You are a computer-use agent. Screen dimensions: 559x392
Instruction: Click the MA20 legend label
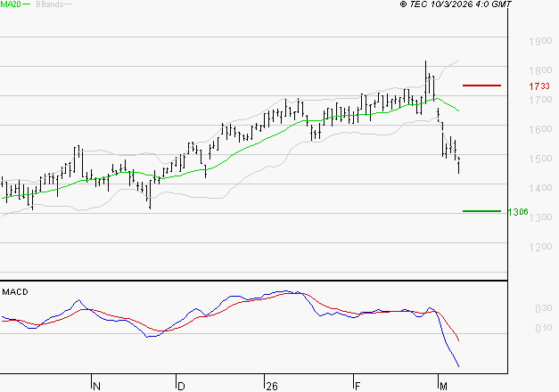pyautogui.click(x=11, y=4)
